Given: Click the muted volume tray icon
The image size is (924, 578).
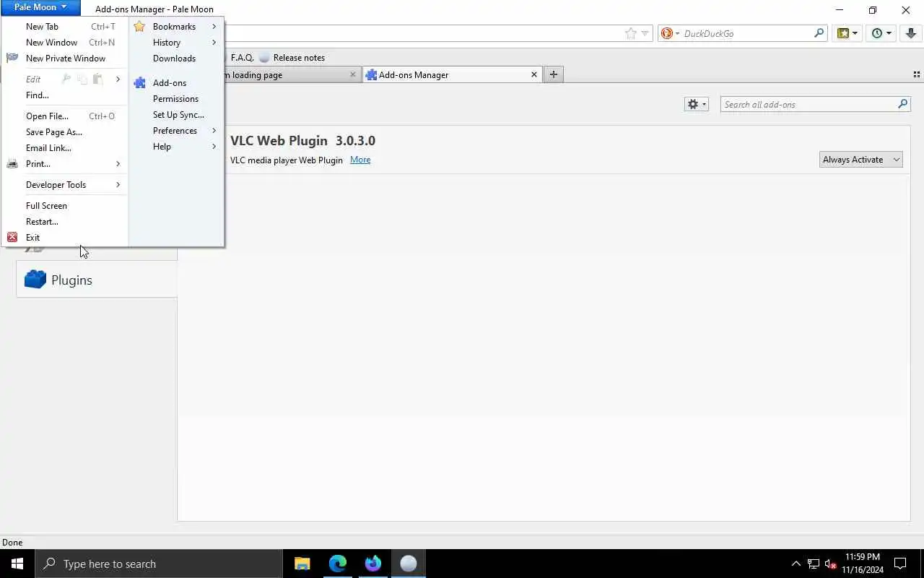Looking at the screenshot, I should click(831, 564).
